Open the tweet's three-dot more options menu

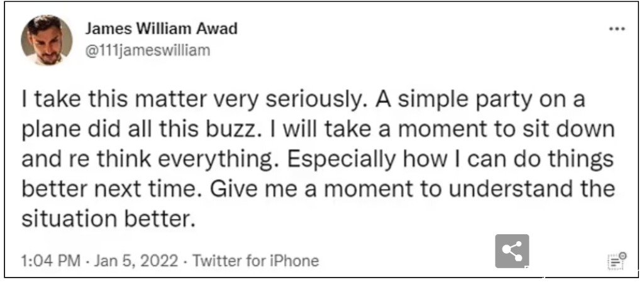[x=617, y=29]
